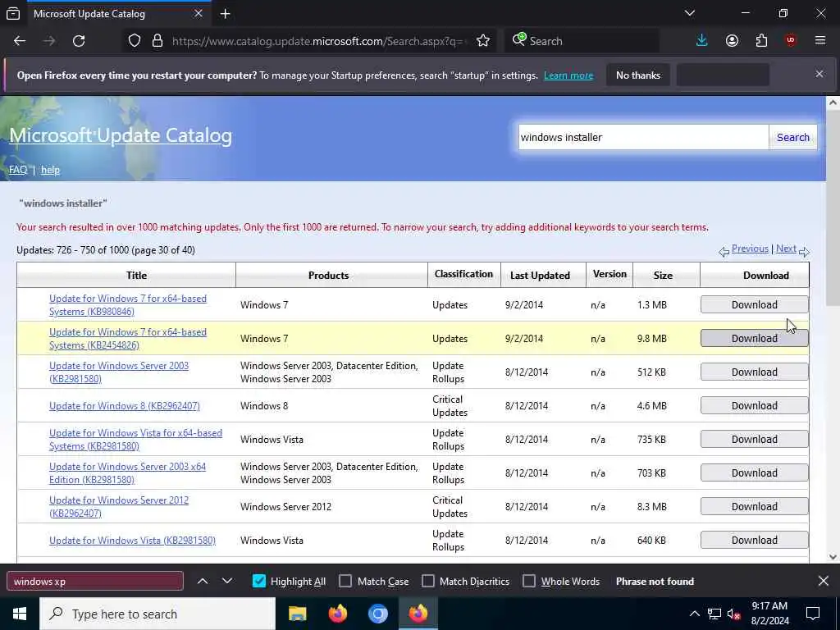Open the tracking protection shield icon

pos(135,41)
